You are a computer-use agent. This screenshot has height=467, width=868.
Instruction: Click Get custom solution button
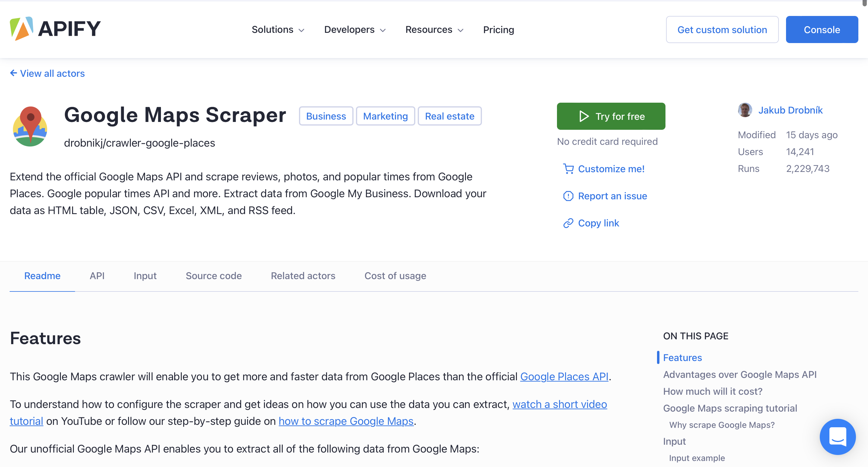coord(722,30)
